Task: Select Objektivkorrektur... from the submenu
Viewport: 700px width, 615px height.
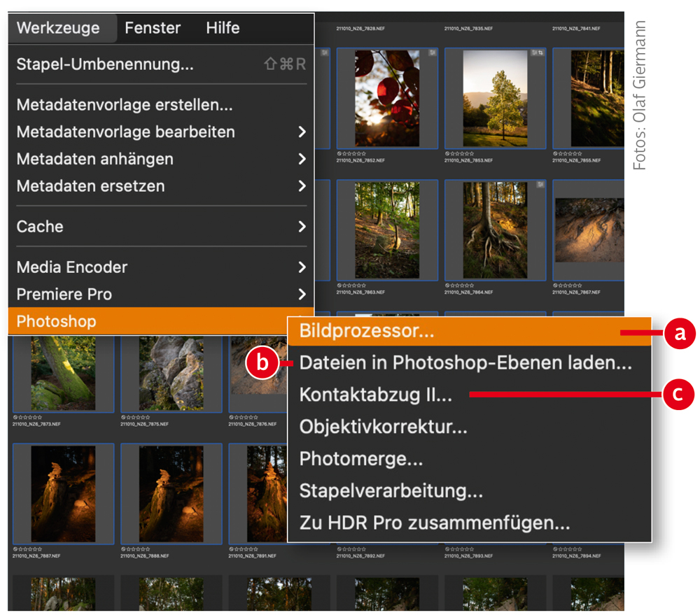Action: pyautogui.click(x=470, y=427)
